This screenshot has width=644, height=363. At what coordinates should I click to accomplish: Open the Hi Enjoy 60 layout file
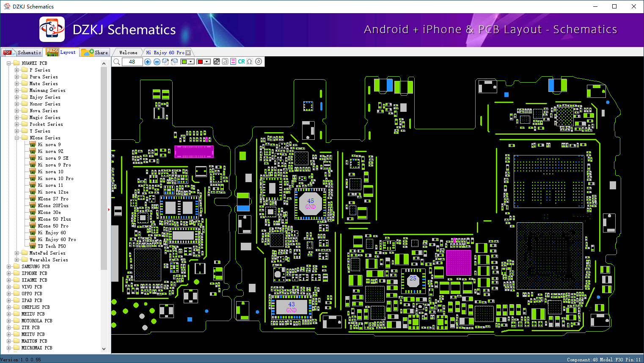52,233
